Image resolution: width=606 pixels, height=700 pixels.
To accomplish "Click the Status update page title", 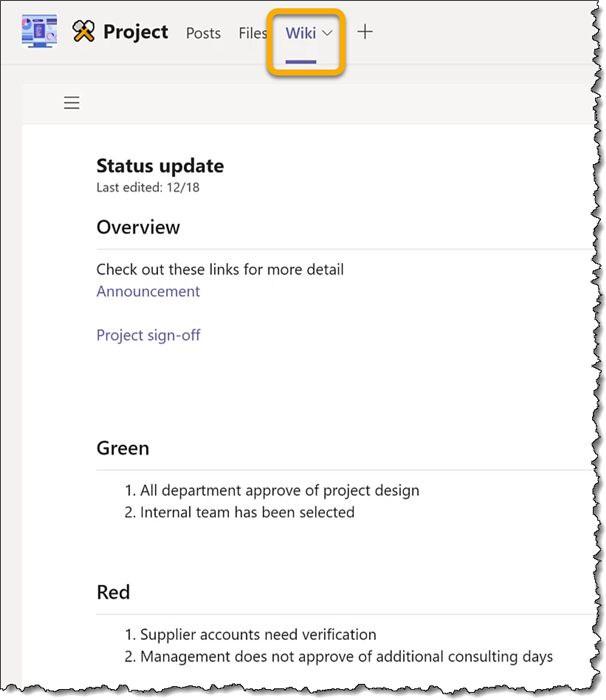I will tap(160, 166).
